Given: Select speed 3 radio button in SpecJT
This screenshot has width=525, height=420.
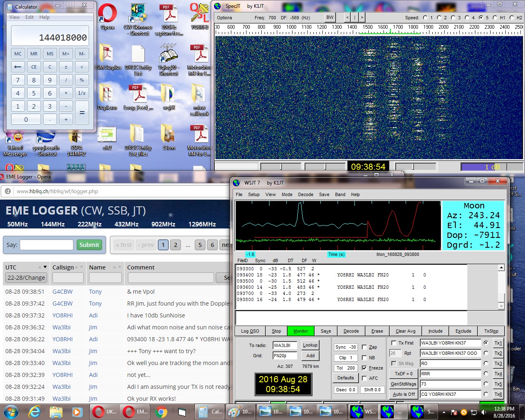Looking at the screenshot, I should click(453, 18).
